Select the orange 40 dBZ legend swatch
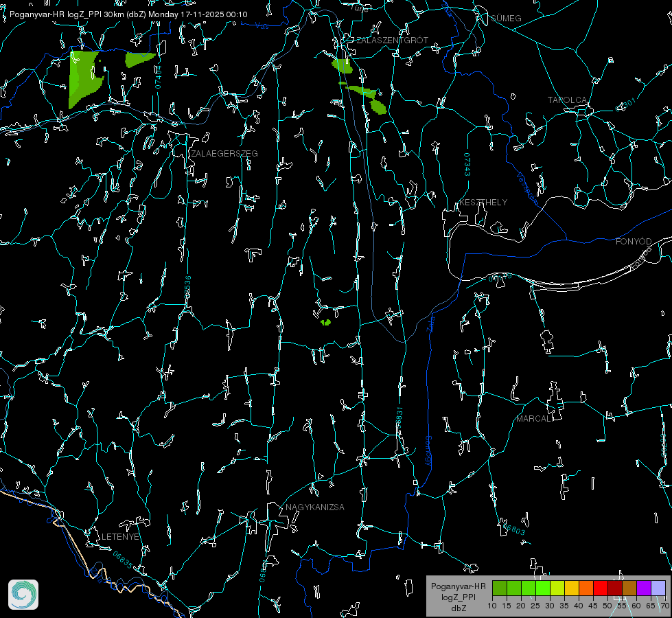The width and height of the screenshot is (672, 618). pyautogui.click(x=586, y=588)
